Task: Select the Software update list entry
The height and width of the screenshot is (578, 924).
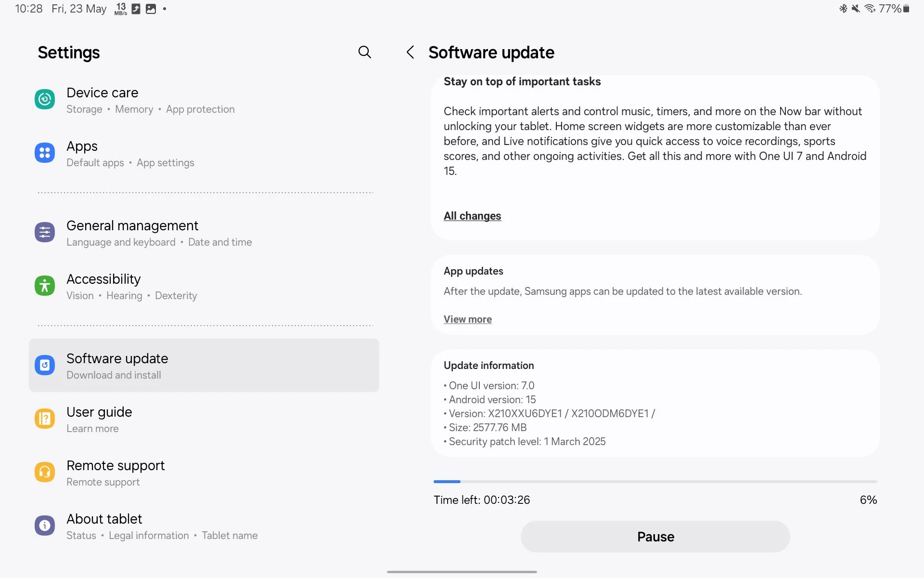Action: [204, 365]
